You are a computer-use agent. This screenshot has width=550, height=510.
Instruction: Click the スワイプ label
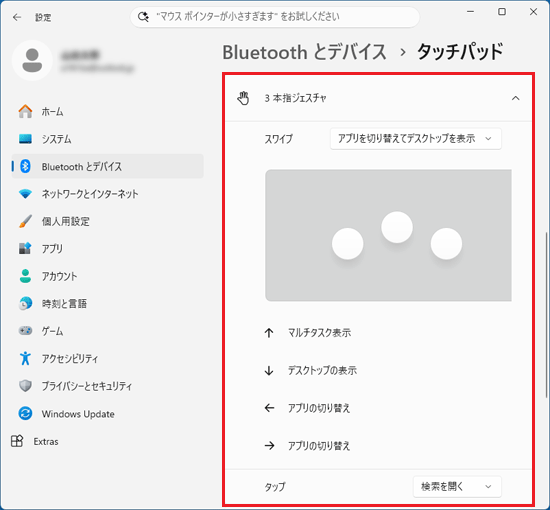click(x=279, y=139)
